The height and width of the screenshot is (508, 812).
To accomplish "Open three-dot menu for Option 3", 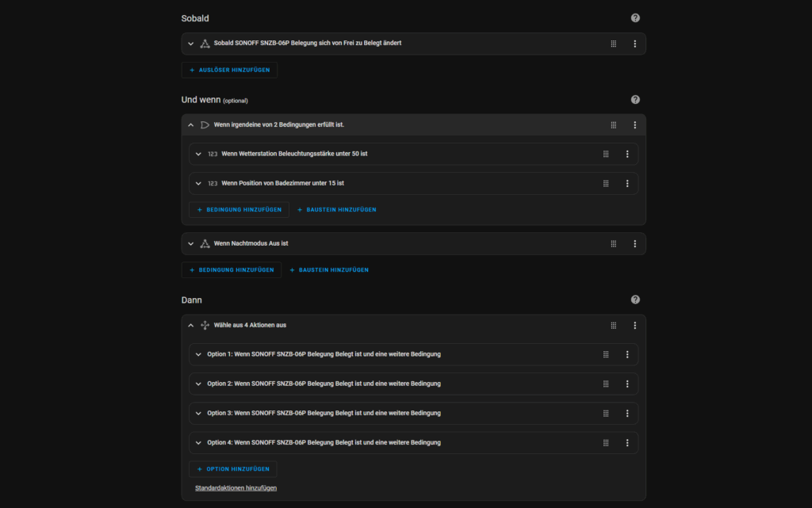I will click(x=627, y=414).
